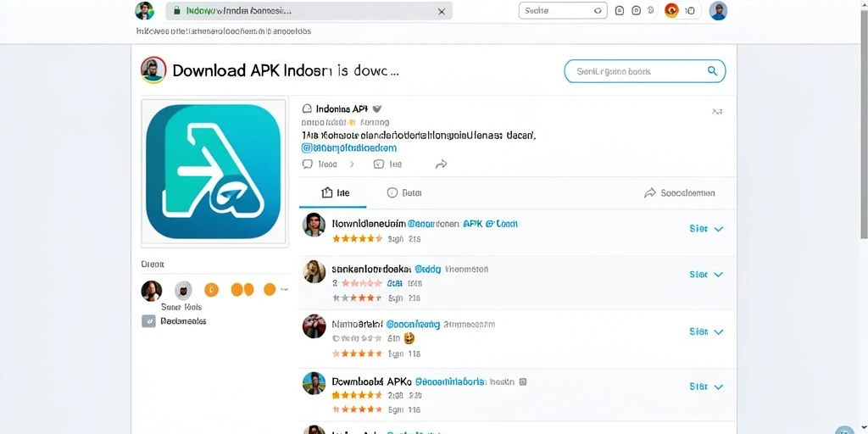Click into the rounded page search field

point(644,71)
